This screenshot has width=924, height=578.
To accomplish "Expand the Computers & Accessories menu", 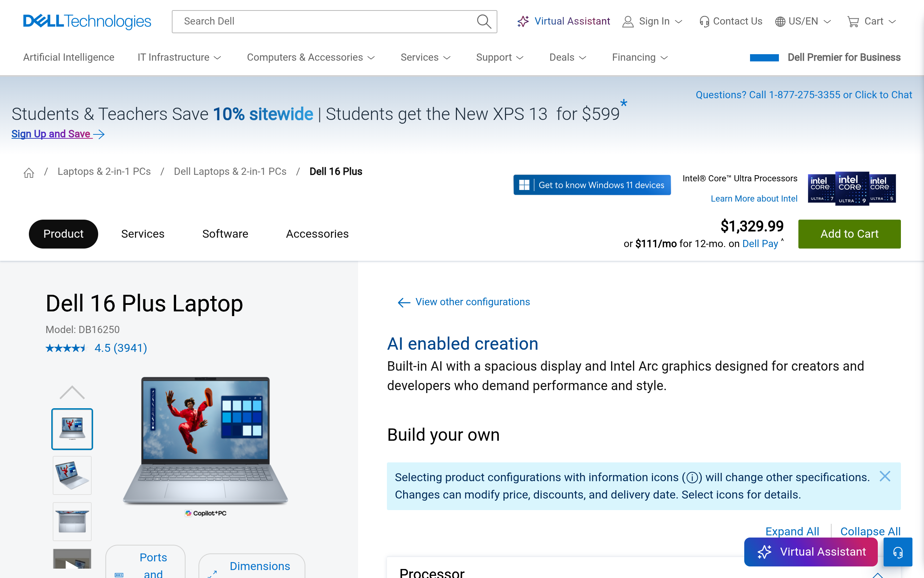I will pyautogui.click(x=311, y=57).
